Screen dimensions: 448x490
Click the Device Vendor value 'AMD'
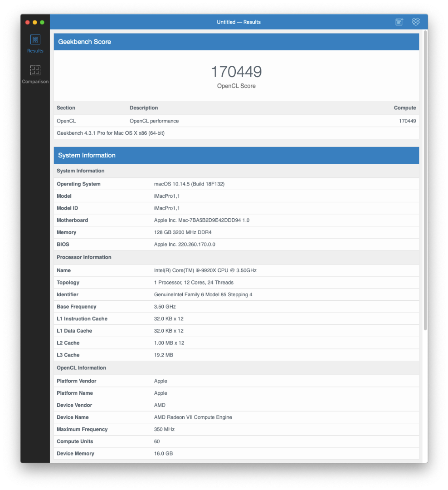click(160, 405)
